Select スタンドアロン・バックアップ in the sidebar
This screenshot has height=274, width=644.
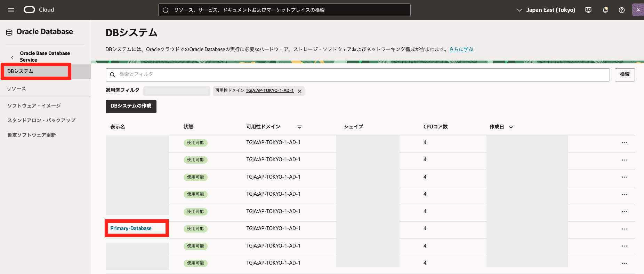point(41,120)
